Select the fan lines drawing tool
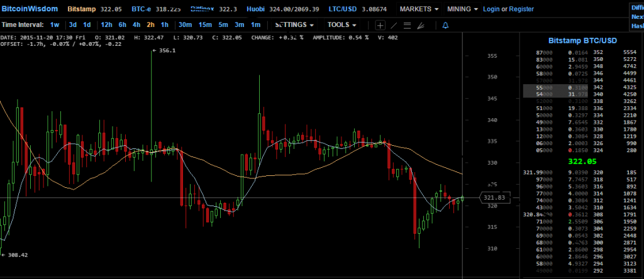The height and width of the screenshot is (279, 644). (421, 25)
